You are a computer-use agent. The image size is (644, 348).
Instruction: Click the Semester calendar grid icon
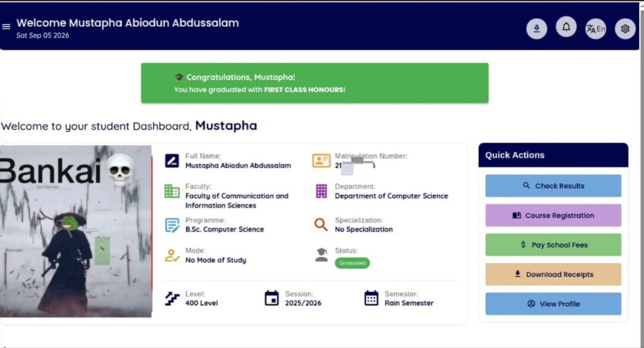click(371, 298)
